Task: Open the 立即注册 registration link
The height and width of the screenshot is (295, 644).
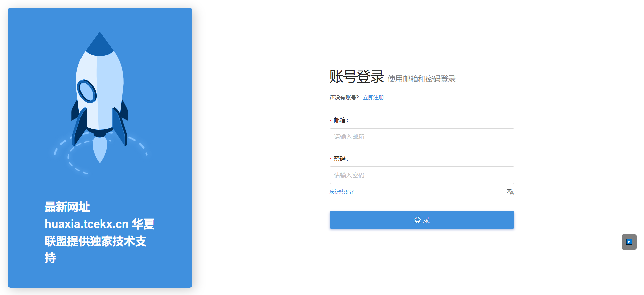Action: [373, 98]
